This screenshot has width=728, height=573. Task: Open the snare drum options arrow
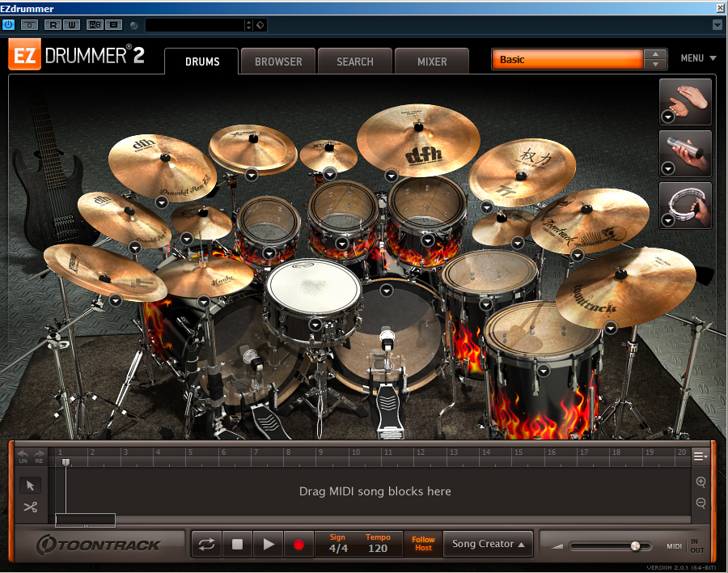click(x=315, y=325)
